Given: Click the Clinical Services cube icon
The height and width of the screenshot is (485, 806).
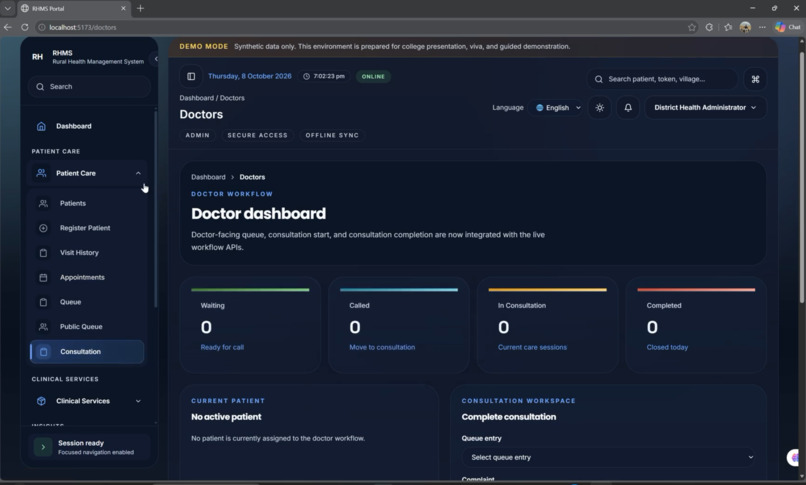Looking at the screenshot, I should 41,401.
